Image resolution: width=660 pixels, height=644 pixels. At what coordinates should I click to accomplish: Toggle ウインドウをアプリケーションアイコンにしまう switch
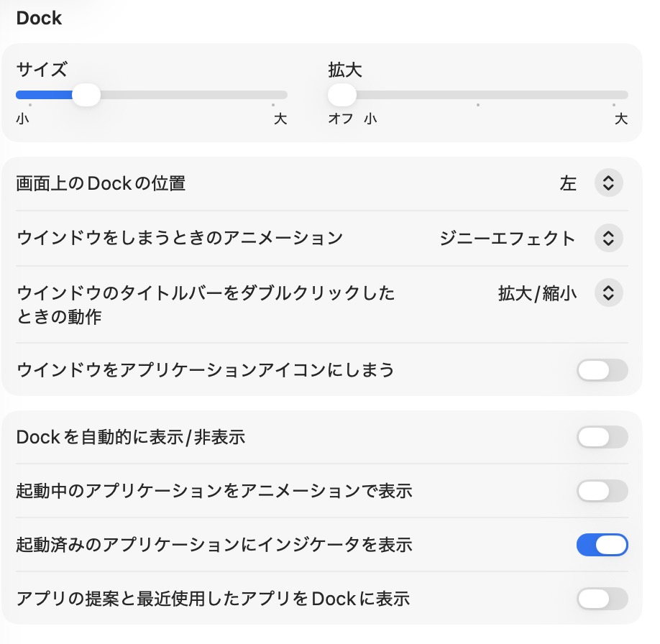pyautogui.click(x=602, y=370)
